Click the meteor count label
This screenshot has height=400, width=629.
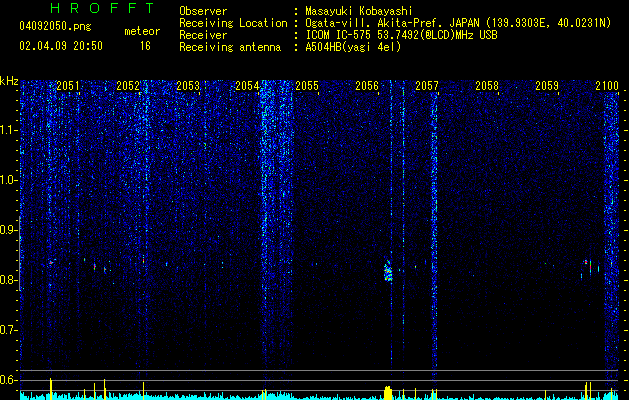pos(142,32)
